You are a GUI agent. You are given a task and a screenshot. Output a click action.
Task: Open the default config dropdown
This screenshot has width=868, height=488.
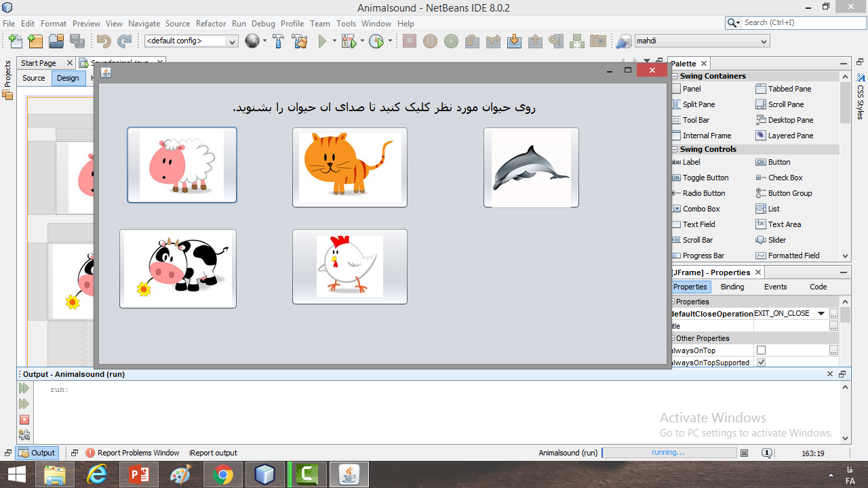pos(191,41)
